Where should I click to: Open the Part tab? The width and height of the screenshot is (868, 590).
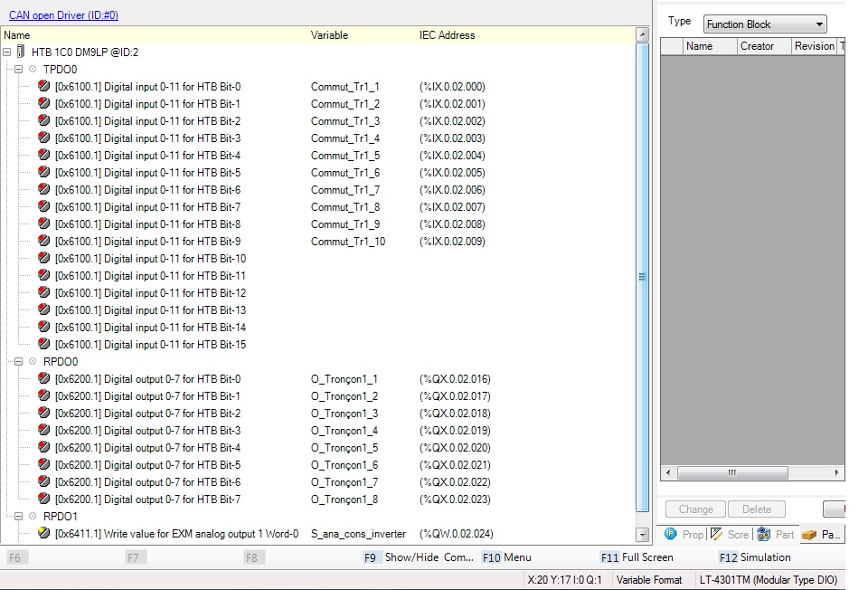tap(776, 535)
